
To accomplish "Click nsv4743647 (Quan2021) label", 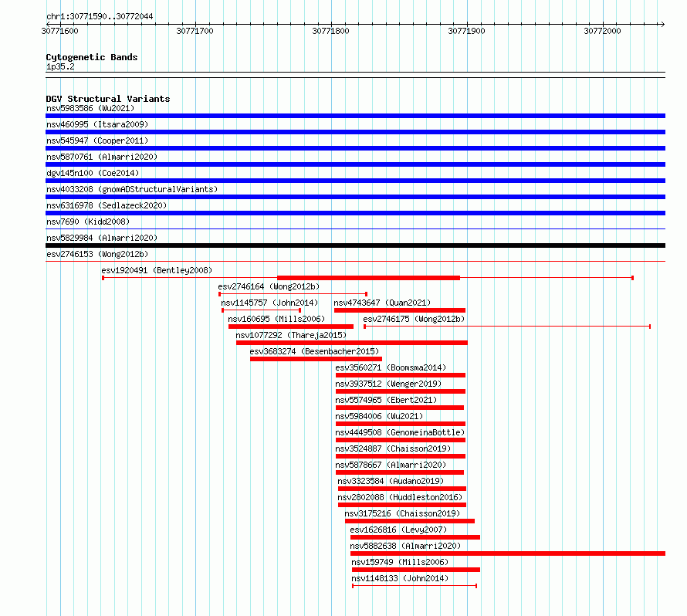I will [382, 303].
